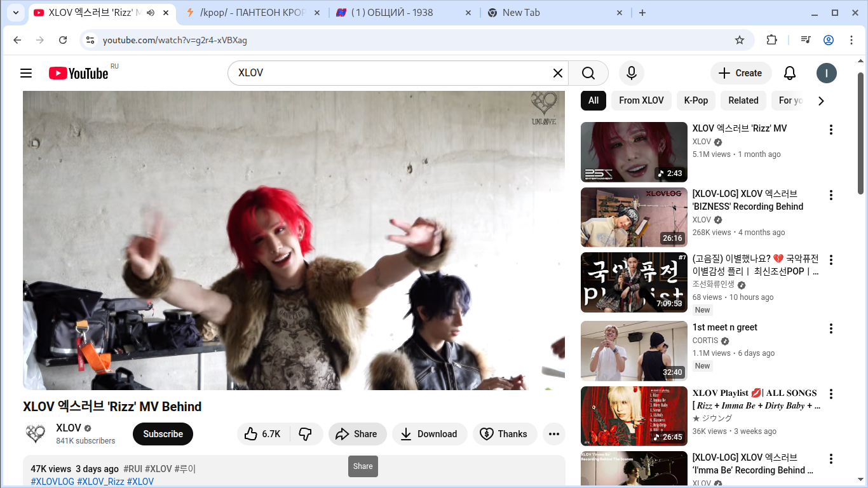868x488 pixels.
Task: Switch to the New Tab tab
Action: [x=555, y=13]
